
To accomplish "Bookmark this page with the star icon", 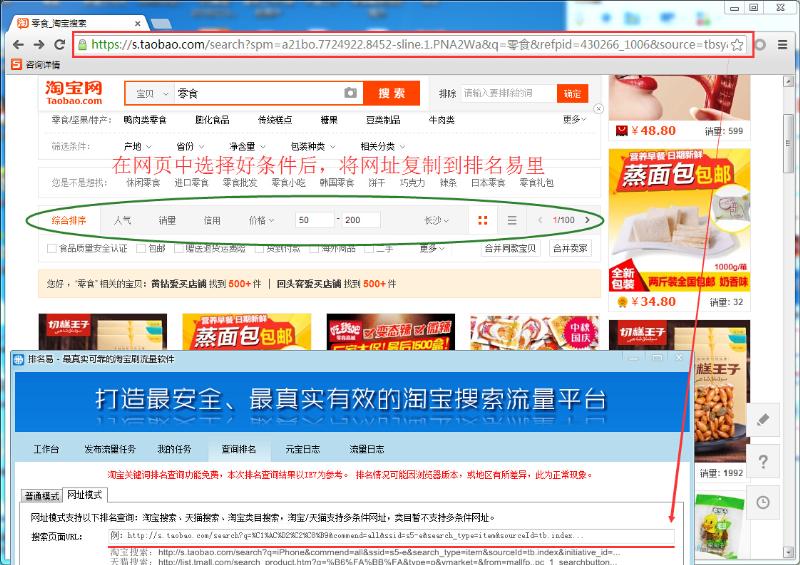I will tap(737, 45).
